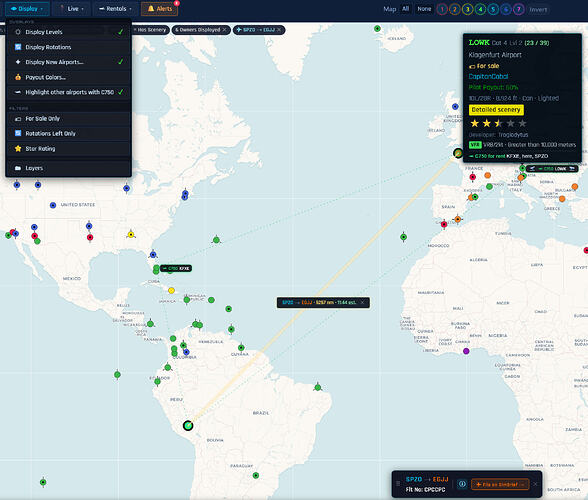Close the SPZO to EGJJ route label
This screenshot has width=588, height=500.
(362, 302)
